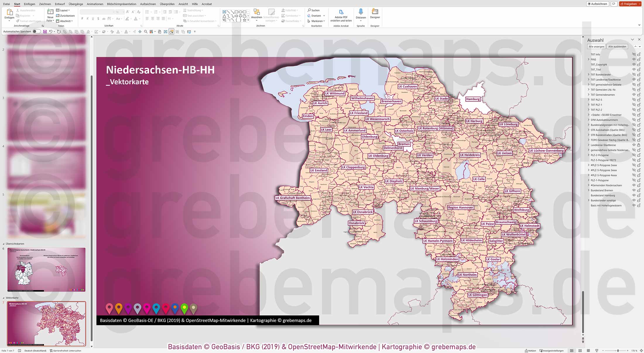Open the Einfügen ribbon tab
This screenshot has height=353, width=644.
tap(30, 4)
